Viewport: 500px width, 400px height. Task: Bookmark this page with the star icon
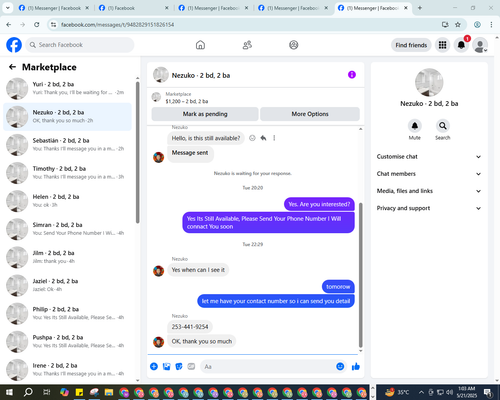(458, 25)
